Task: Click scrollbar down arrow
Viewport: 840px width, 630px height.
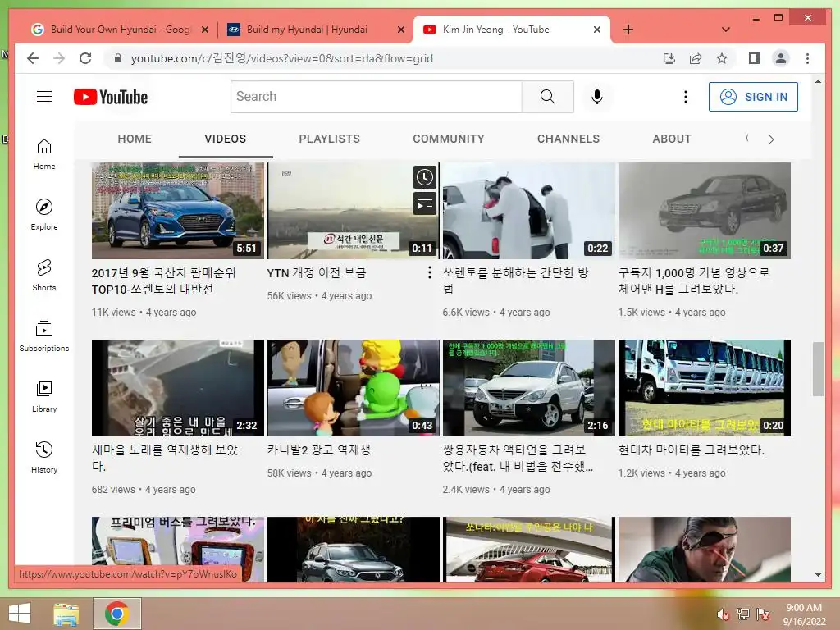Action: tap(818, 575)
